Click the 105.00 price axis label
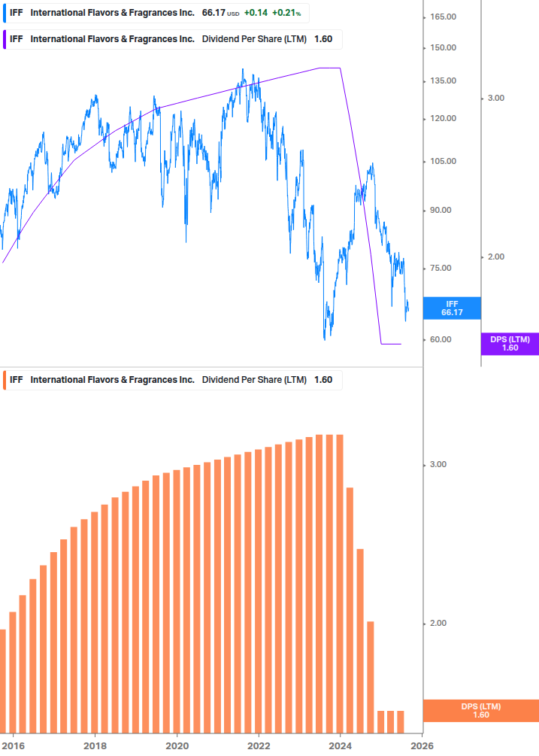 coord(443,162)
